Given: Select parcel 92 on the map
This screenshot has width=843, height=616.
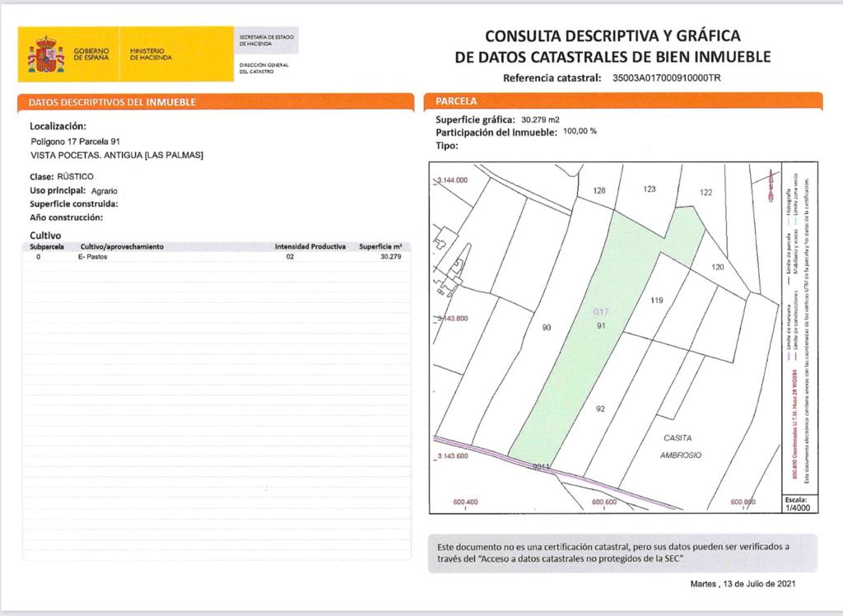Looking at the screenshot, I should (x=600, y=408).
